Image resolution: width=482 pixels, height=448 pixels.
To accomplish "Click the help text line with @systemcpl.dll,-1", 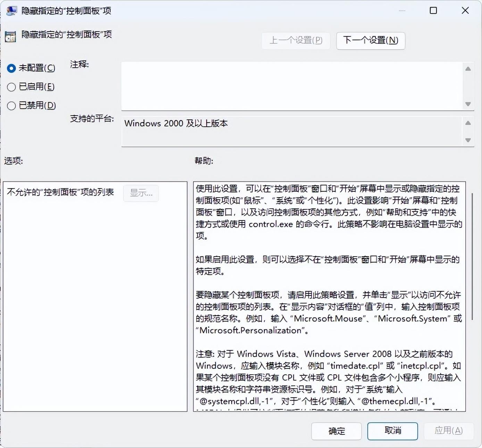I will tap(316, 401).
